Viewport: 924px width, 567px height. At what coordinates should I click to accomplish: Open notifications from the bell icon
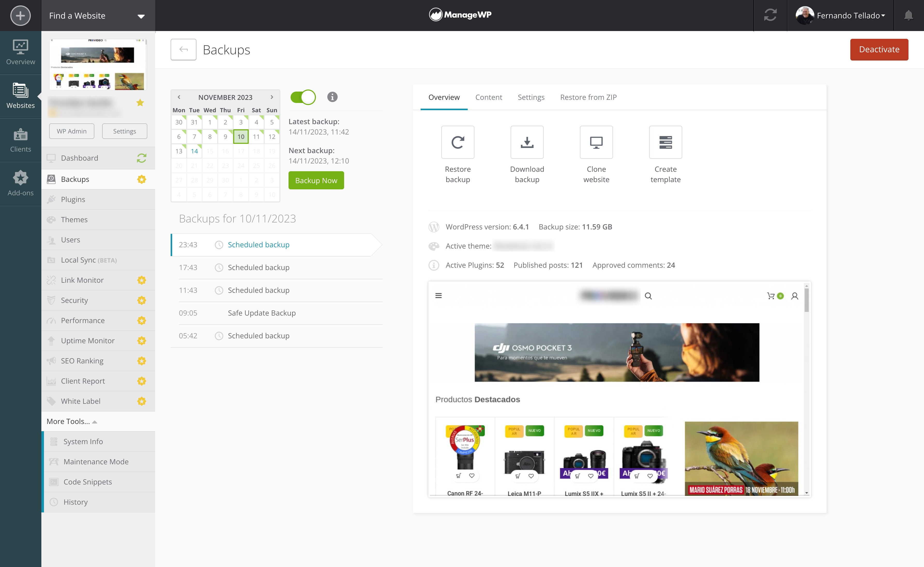[908, 15]
